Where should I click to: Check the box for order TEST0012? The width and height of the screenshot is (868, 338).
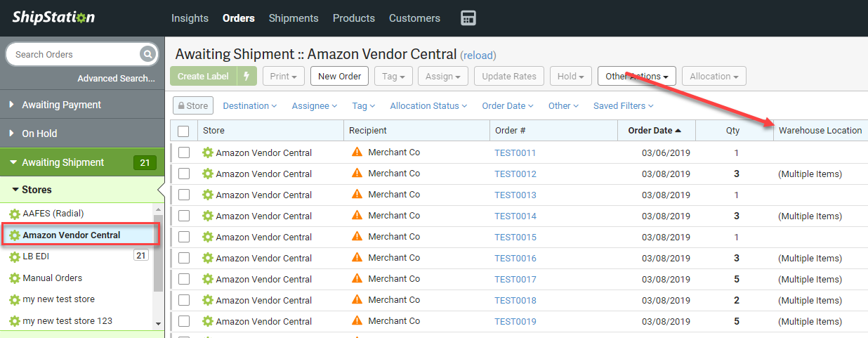pos(183,174)
